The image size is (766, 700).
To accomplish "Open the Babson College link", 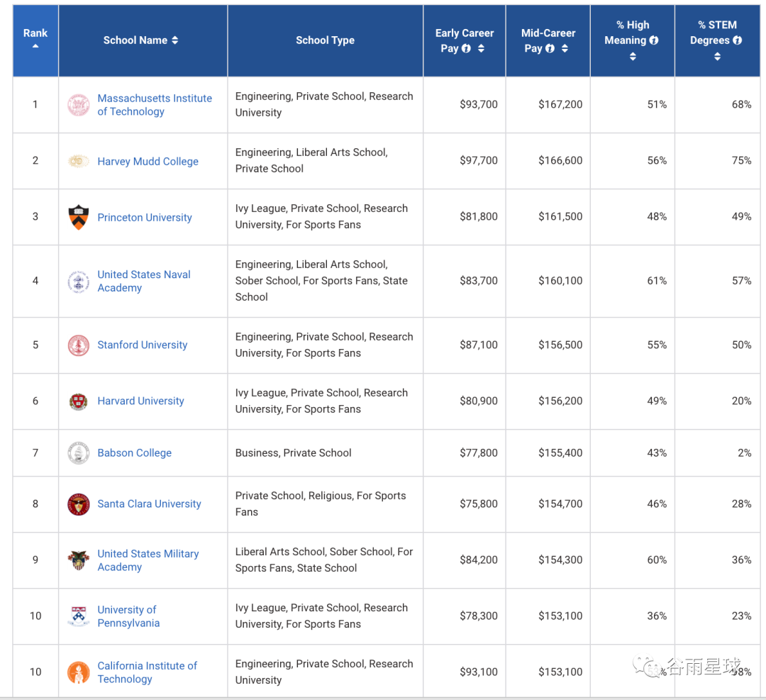I will tap(134, 453).
